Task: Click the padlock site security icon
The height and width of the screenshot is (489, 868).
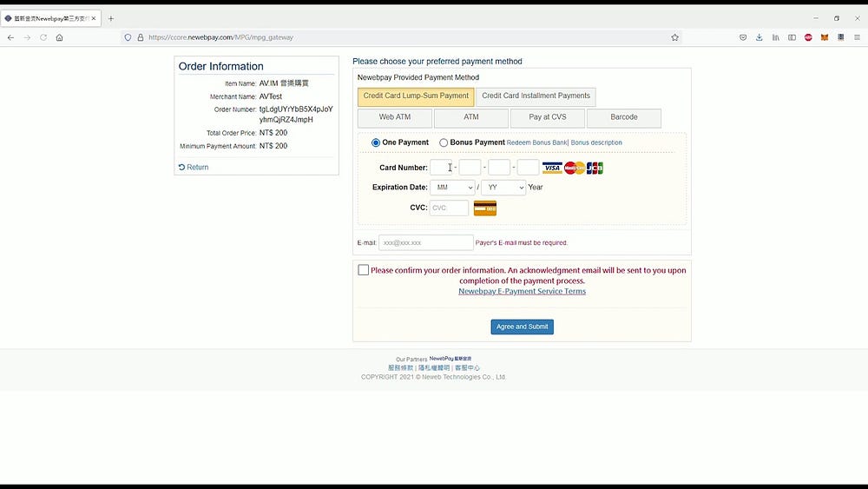Action: click(141, 37)
